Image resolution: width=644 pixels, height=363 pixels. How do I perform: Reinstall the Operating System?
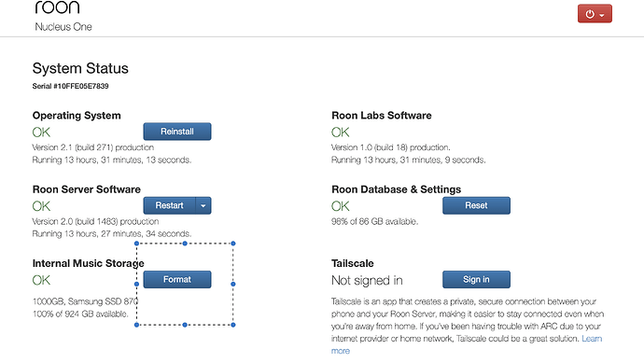(177, 132)
